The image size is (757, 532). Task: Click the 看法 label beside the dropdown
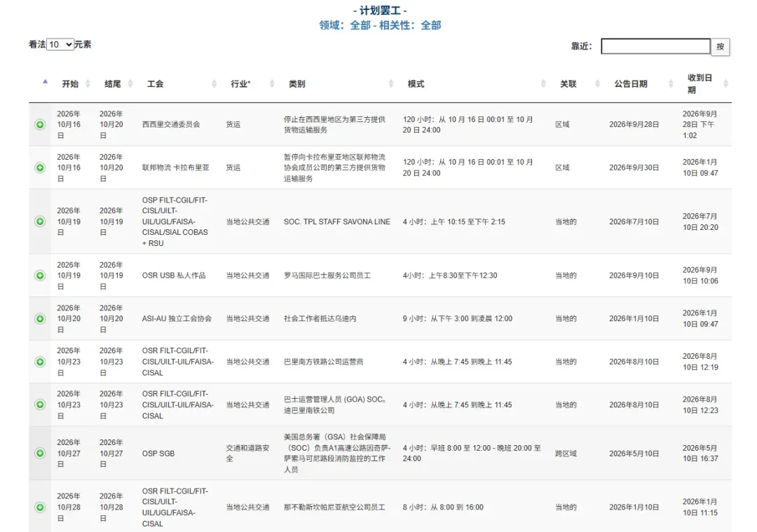37,44
